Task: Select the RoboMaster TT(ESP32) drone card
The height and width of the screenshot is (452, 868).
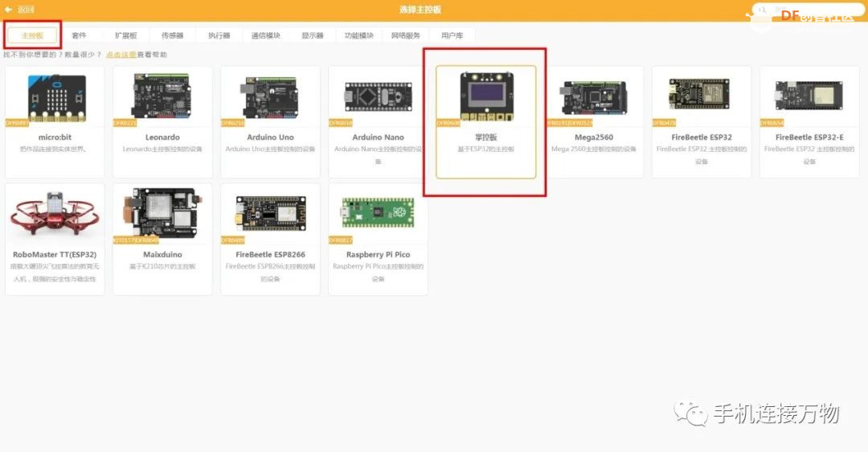Action: (x=55, y=240)
